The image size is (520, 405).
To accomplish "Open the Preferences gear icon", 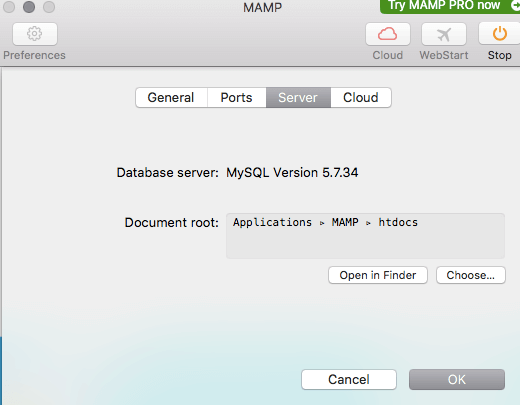I will (35, 34).
